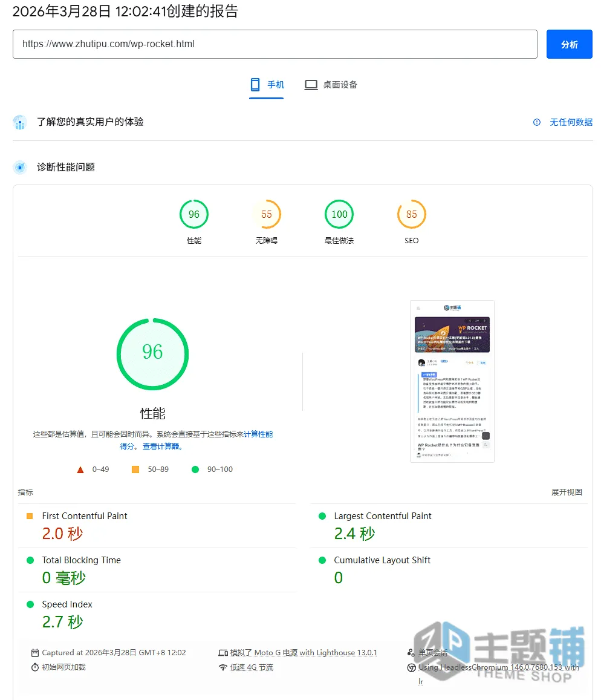Click the phone icon in 手机 tab
This screenshot has height=700, width=601.
(255, 85)
